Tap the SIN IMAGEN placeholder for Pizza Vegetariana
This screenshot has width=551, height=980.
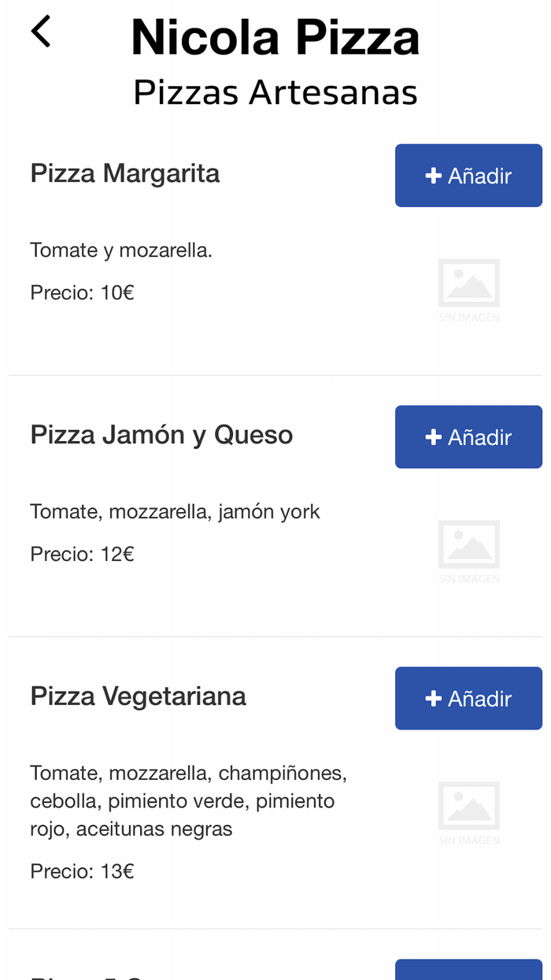[x=469, y=812]
